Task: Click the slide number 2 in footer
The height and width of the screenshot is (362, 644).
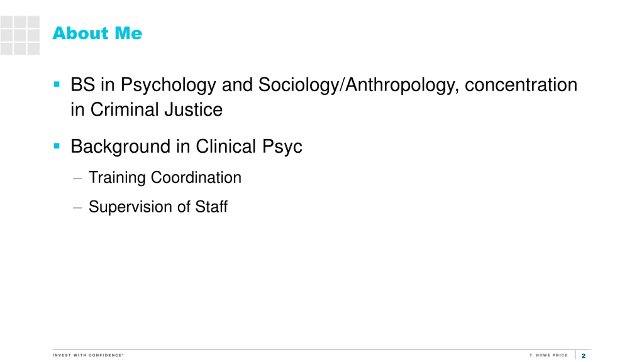Action: [584, 356]
